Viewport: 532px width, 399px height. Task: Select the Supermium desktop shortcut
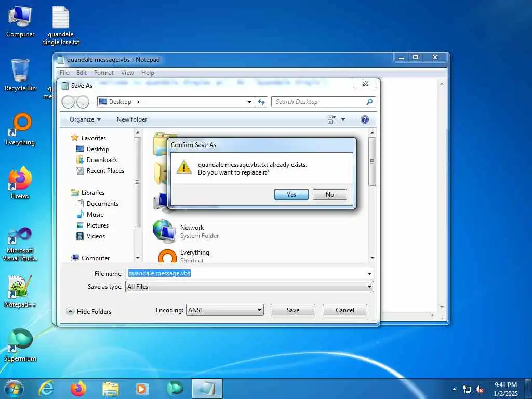(x=20, y=345)
